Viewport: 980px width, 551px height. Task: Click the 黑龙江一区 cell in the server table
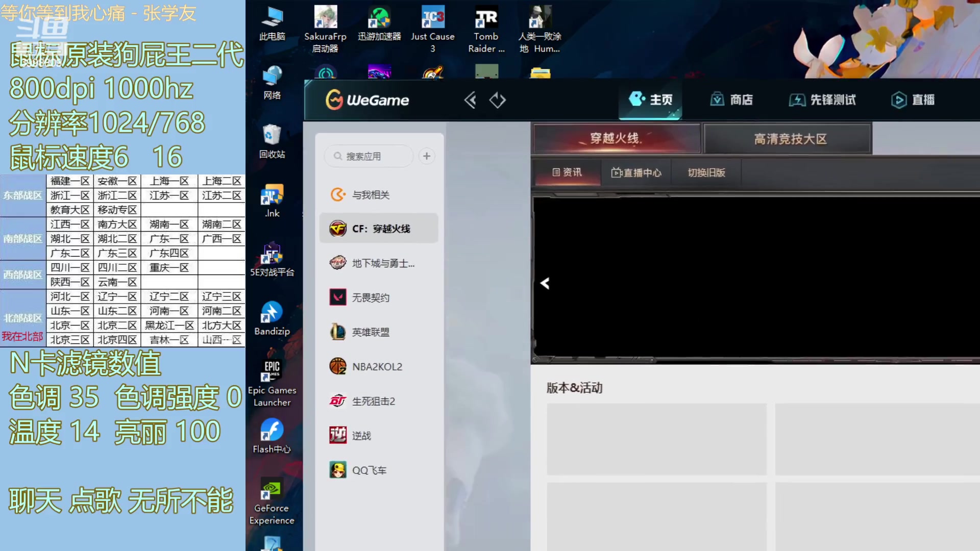tap(169, 325)
